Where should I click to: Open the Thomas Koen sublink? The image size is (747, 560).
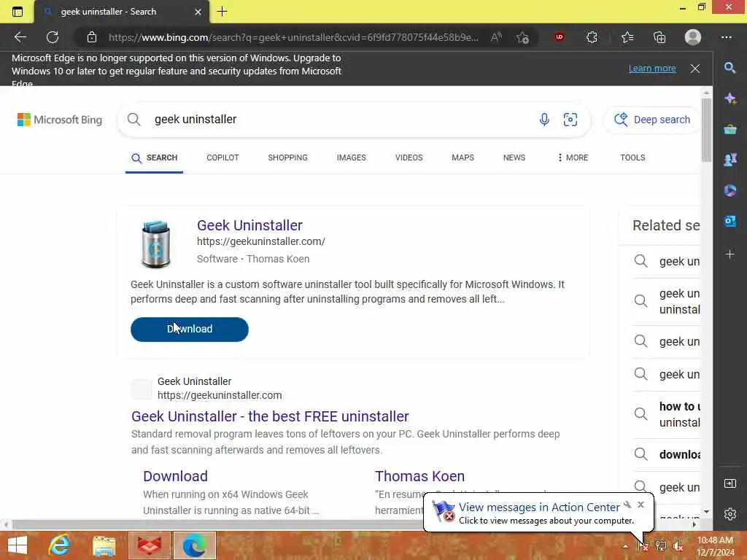tap(419, 476)
